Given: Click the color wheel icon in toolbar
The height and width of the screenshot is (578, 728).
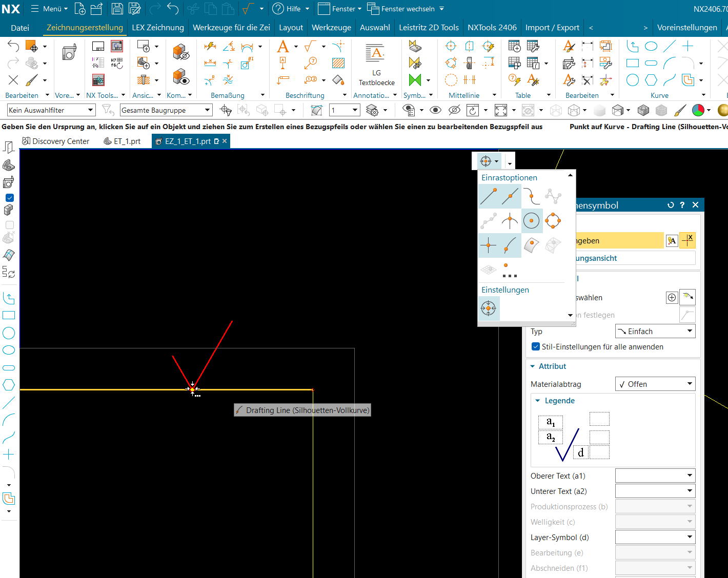Looking at the screenshot, I should click(698, 110).
